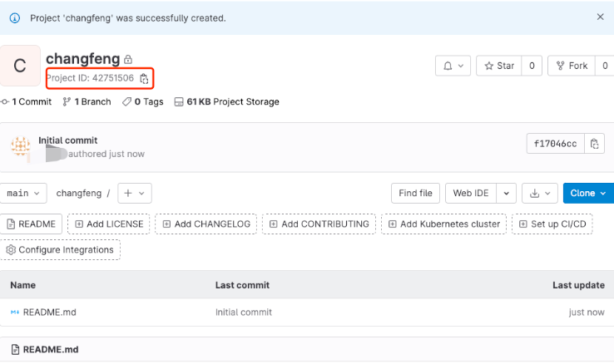Screen dimensions: 614x364
Task: Open the Web IDE
Action: tap(470, 193)
